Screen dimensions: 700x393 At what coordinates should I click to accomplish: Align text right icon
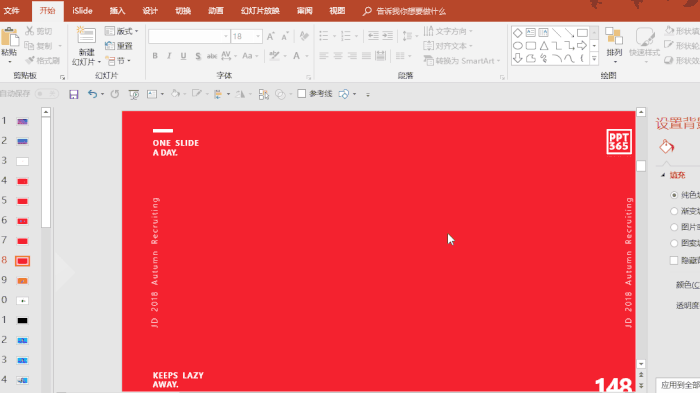pyautogui.click(x=352, y=56)
